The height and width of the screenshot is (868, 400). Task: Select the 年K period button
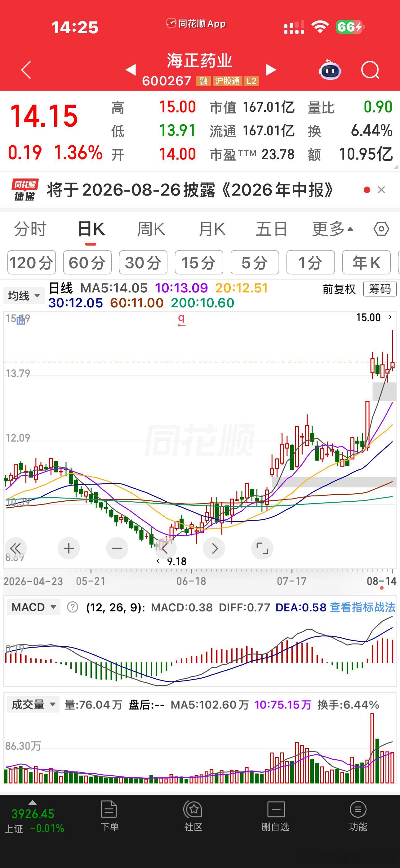(x=366, y=263)
